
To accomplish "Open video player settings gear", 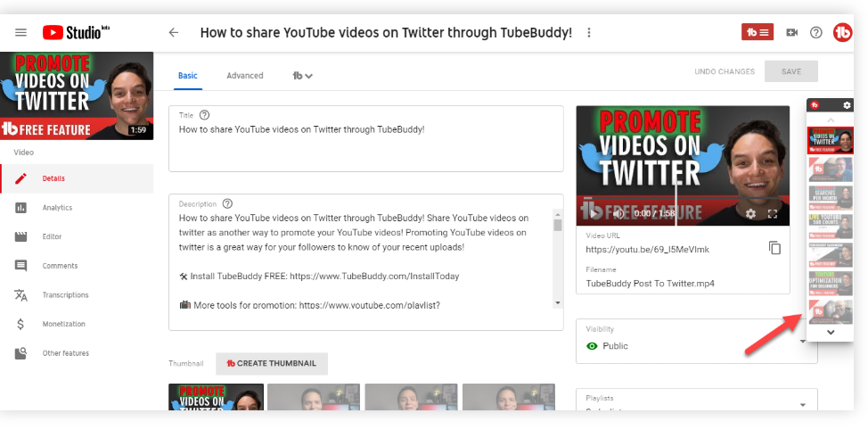I will point(750,213).
